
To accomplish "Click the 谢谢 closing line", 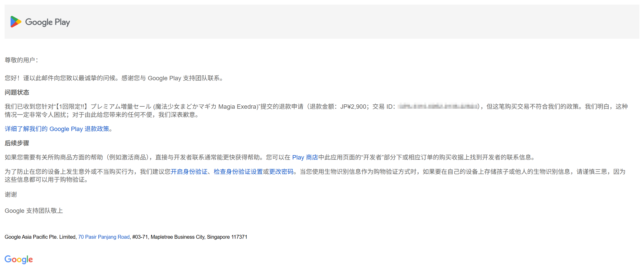I will (11, 194).
